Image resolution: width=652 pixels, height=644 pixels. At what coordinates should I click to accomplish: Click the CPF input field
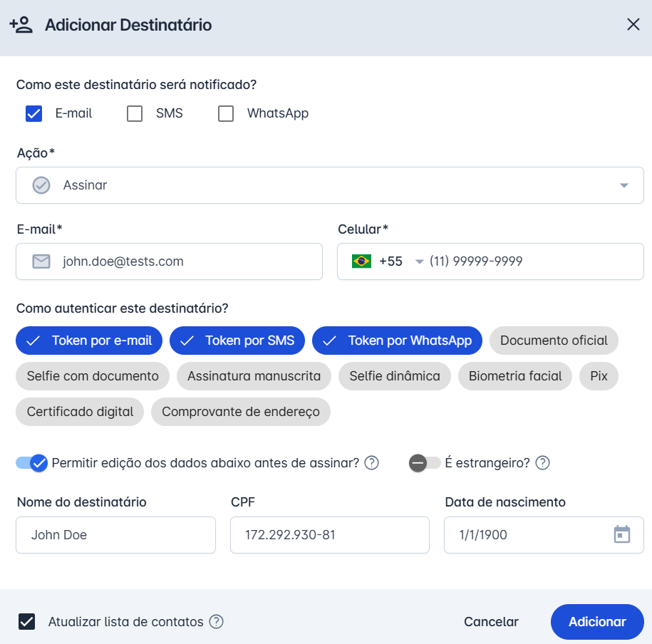coord(329,535)
